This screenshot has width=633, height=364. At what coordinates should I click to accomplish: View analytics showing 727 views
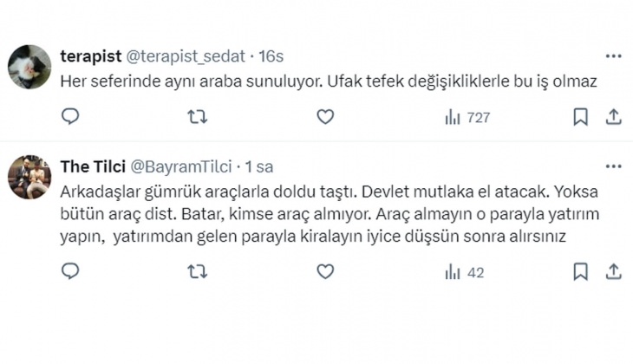pos(467,117)
